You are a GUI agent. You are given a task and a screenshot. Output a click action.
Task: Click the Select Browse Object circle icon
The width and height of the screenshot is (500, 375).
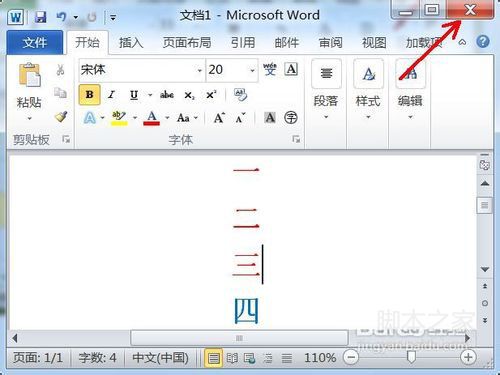coord(485,303)
